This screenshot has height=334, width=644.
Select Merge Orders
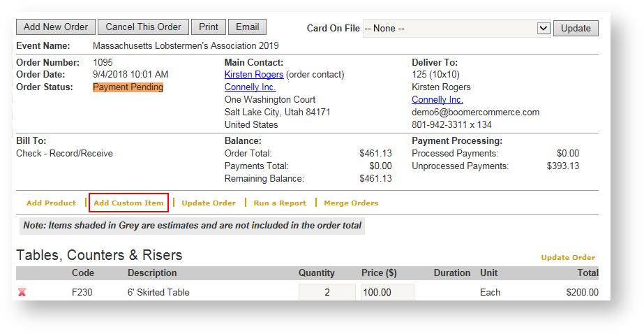[351, 203]
